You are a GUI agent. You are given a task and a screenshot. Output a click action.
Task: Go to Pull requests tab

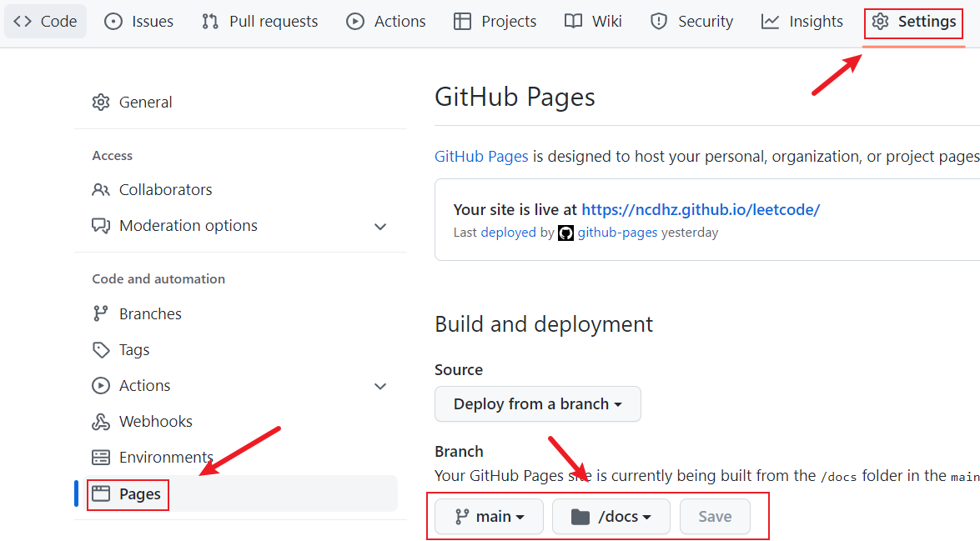point(260,21)
